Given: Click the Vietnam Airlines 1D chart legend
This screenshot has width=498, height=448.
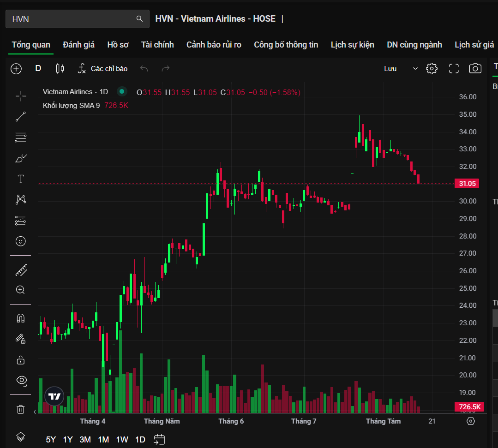Looking at the screenshot, I should [75, 92].
